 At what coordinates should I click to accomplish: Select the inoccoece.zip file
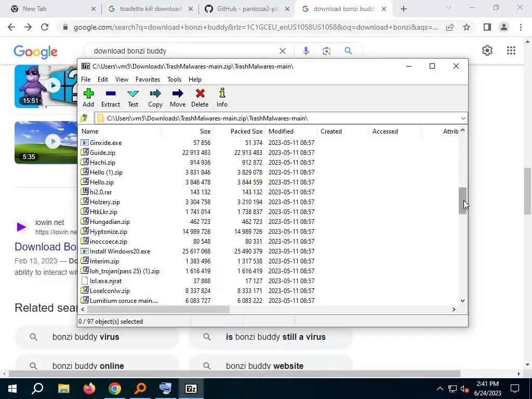[x=108, y=242]
